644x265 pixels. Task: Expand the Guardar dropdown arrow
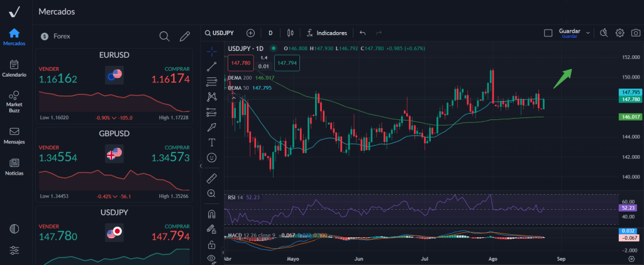click(588, 33)
